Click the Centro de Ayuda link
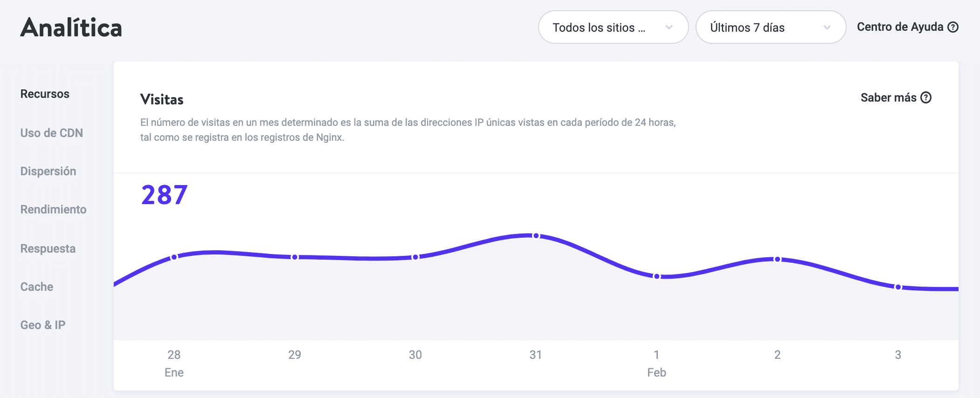Viewport: 980px width, 398px height. [900, 27]
